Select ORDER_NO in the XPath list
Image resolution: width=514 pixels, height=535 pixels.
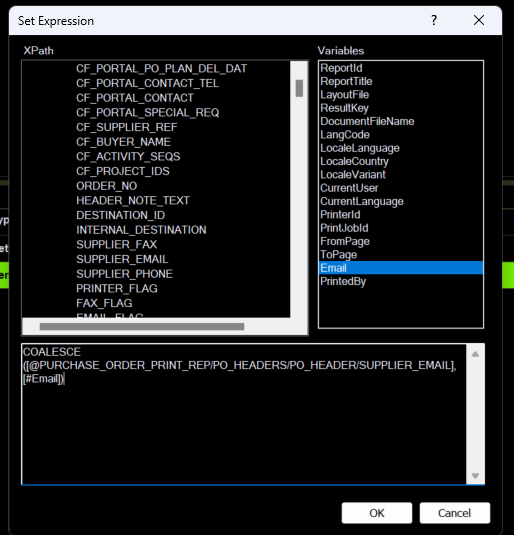coord(106,186)
